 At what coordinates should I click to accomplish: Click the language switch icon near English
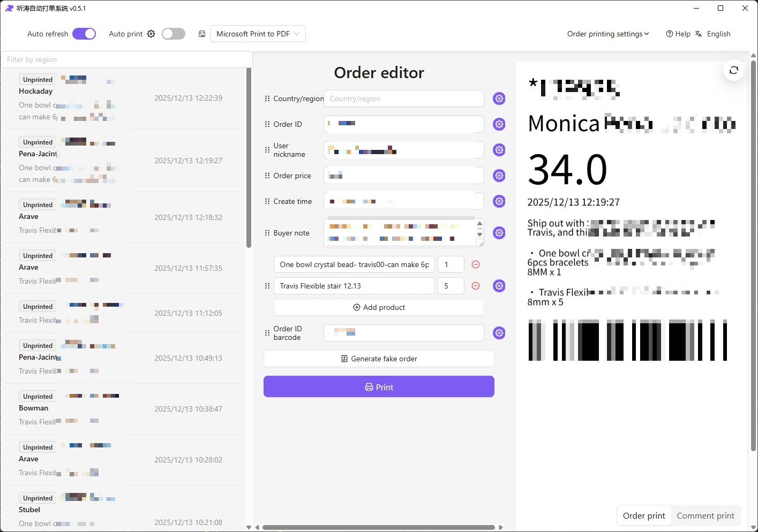point(698,33)
